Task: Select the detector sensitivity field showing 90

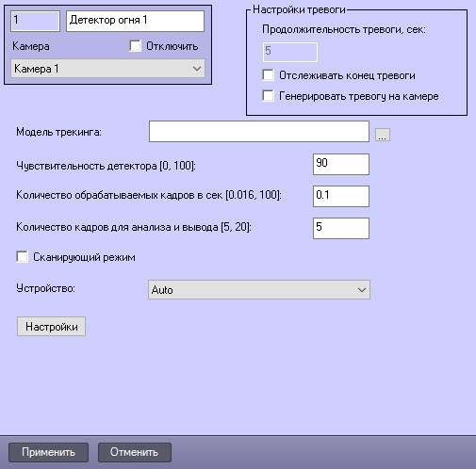Action: coord(341,164)
